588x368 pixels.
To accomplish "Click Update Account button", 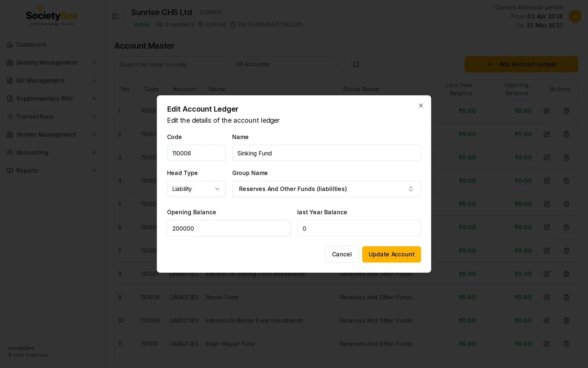I will pyautogui.click(x=391, y=254).
